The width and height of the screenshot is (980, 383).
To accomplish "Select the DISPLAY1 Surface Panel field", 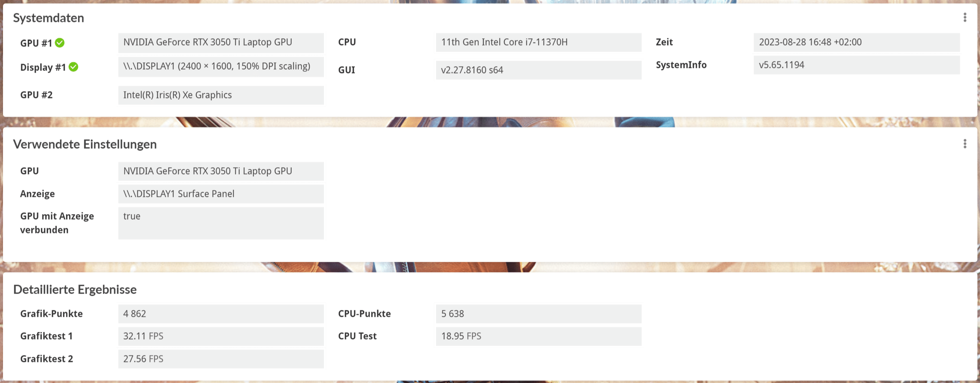I will [x=221, y=194].
